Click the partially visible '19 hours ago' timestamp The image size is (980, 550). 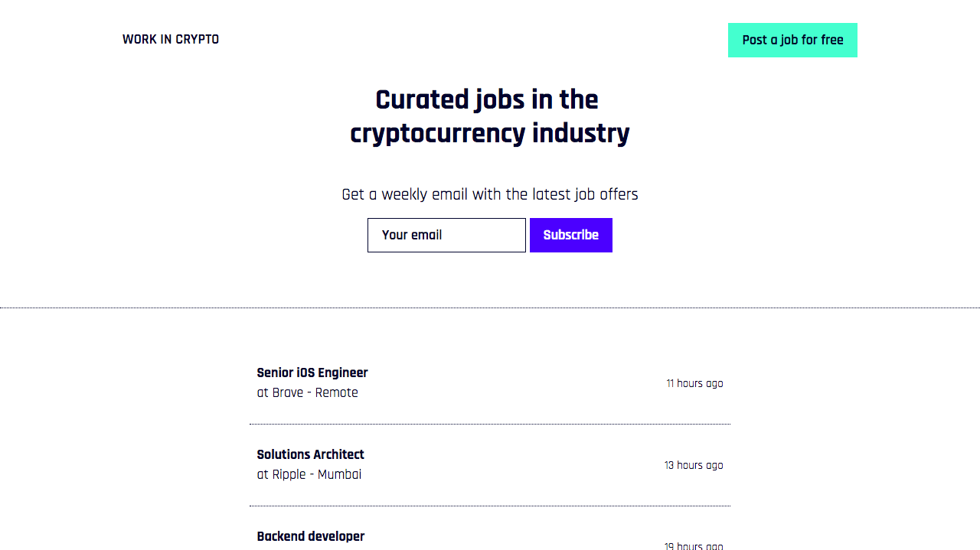click(x=693, y=545)
